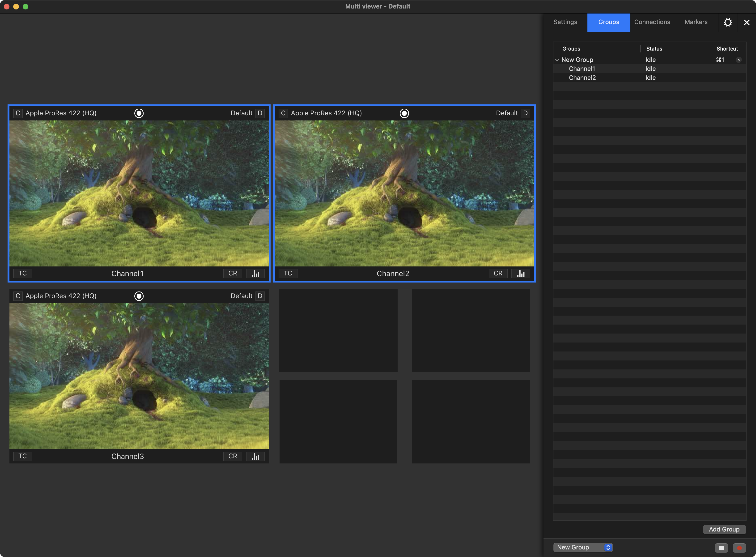Click Idle status of Channel2 row
The width and height of the screenshot is (756, 557).
coord(650,78)
